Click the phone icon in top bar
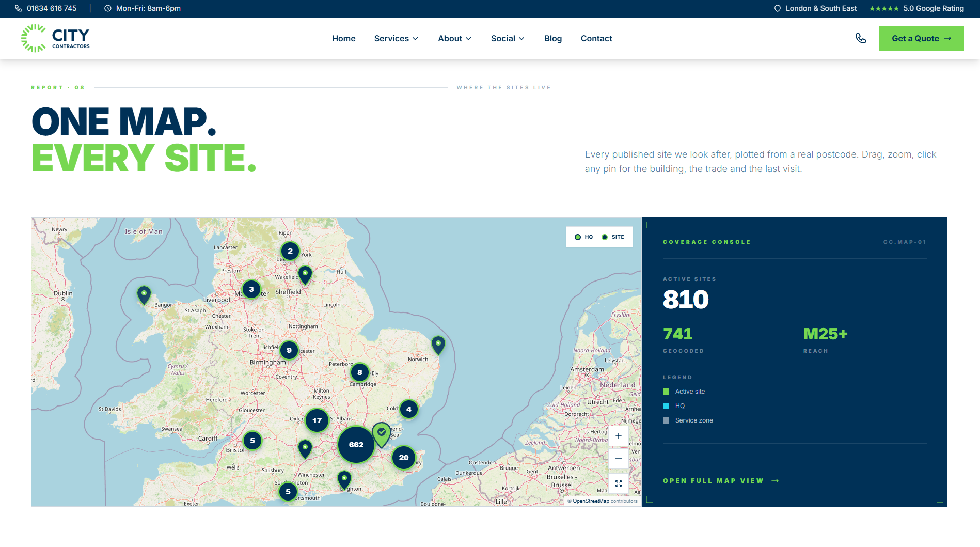980x547 pixels. coord(19,8)
